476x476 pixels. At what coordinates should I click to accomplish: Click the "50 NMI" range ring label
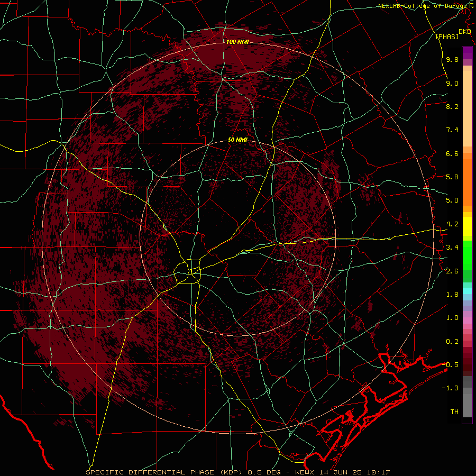coord(237,140)
